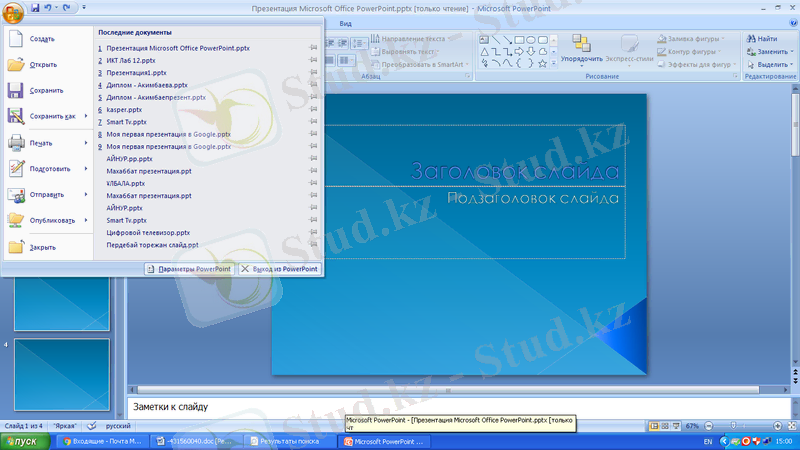The width and height of the screenshot is (800, 450).
Task: Click the Undo arrow icon
Action: (49, 7)
